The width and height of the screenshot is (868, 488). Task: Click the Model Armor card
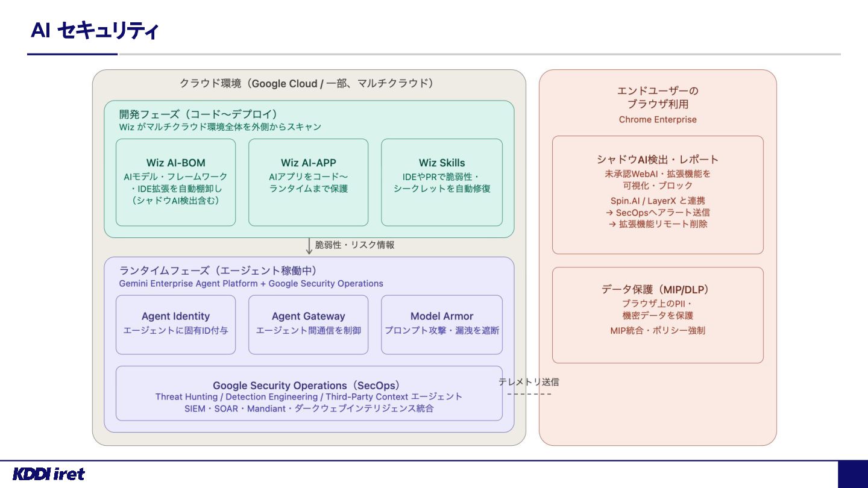pos(442,325)
